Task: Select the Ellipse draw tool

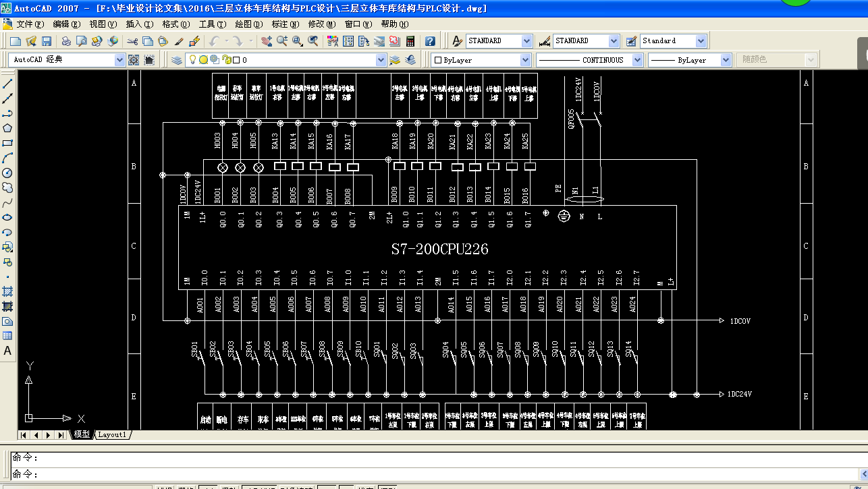Action: click(7, 217)
